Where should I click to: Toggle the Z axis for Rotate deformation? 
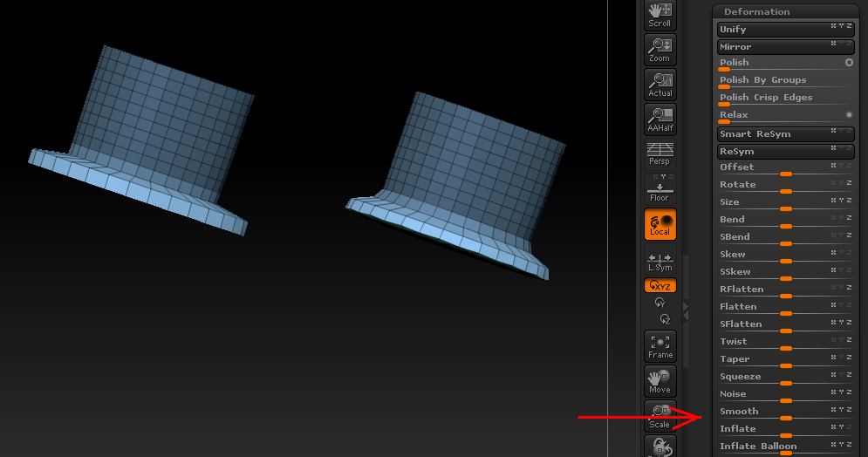(x=849, y=182)
